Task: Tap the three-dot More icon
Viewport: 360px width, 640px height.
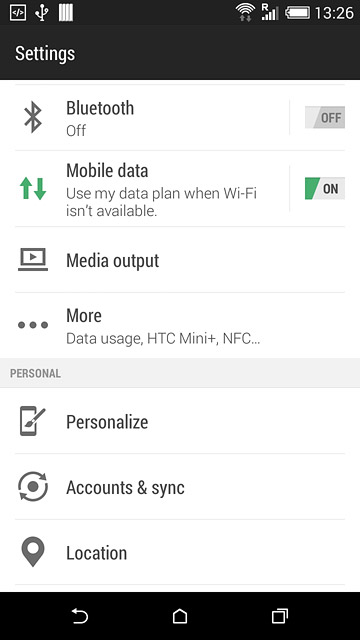Action: click(x=33, y=325)
